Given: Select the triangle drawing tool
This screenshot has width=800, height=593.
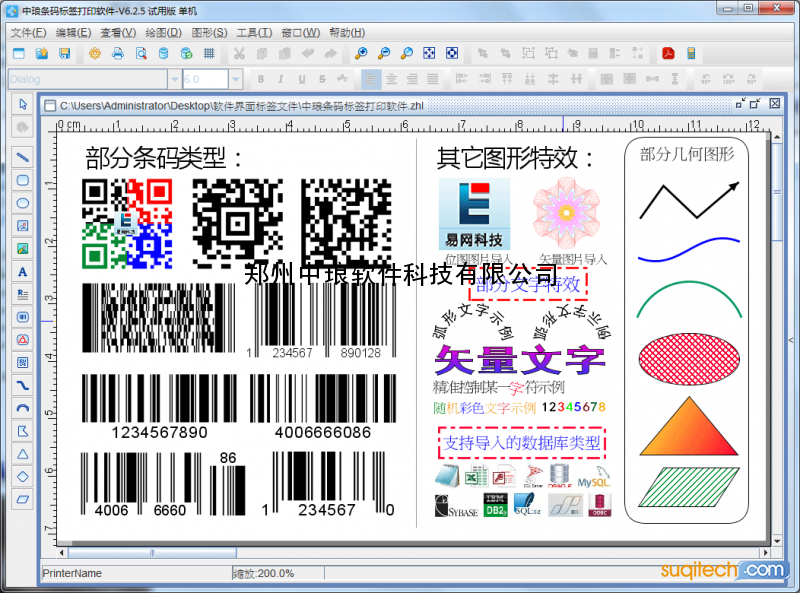Looking at the screenshot, I should coord(22,454).
